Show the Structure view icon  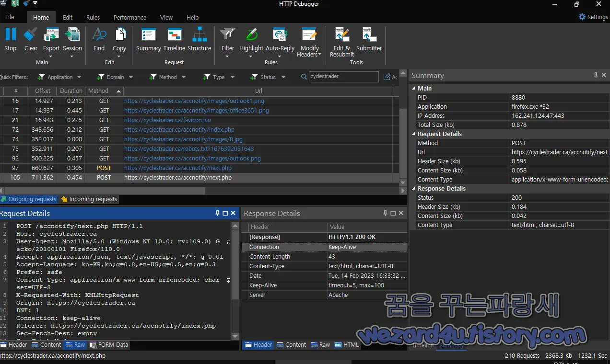point(199,35)
